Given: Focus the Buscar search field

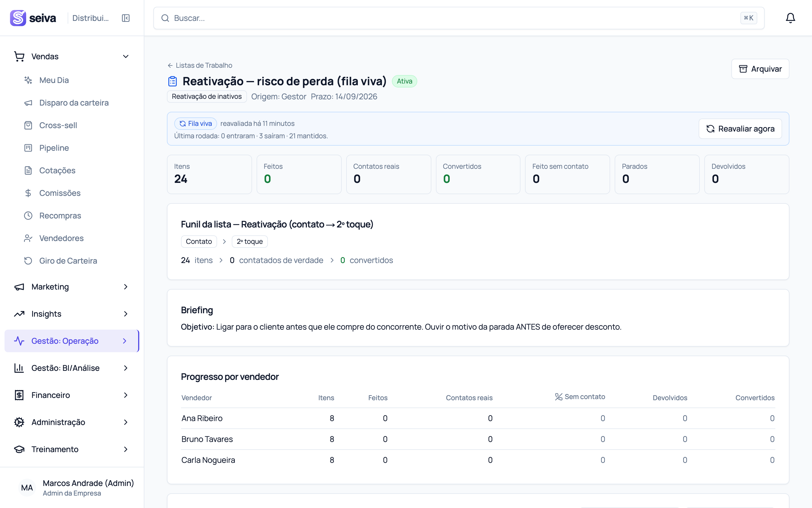Looking at the screenshot, I should [x=459, y=18].
